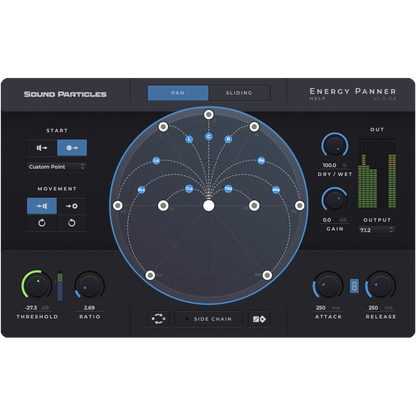Click the white ring handle above C
The image size is (416, 416).
[209, 115]
